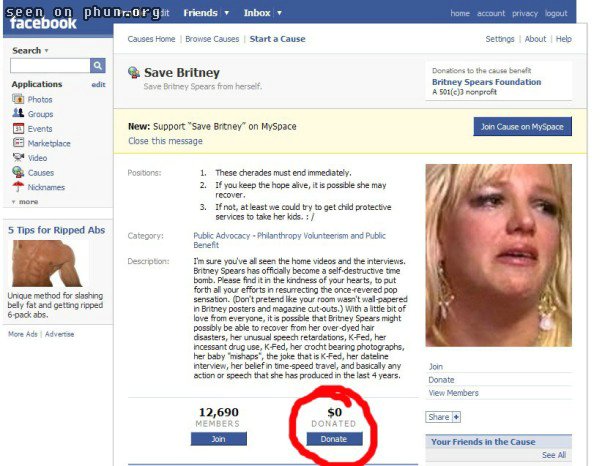Click the Save Britney title text
Screen dimensions: 600x466
click(182, 73)
